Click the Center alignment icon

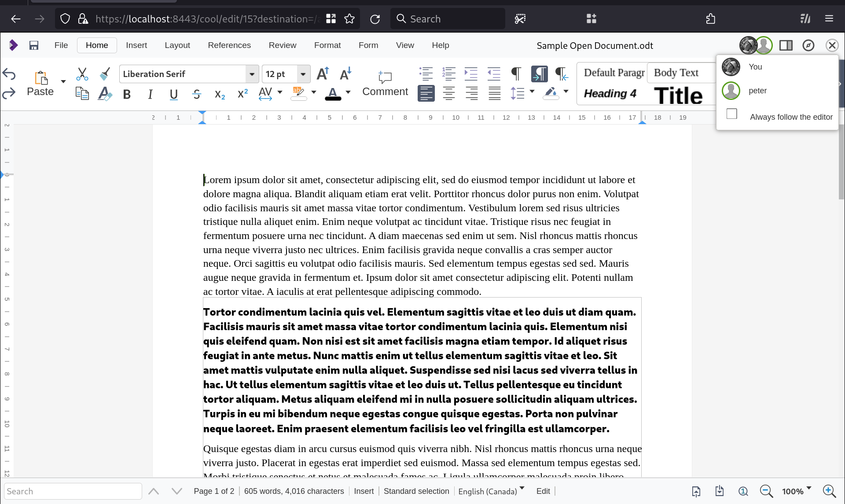click(x=449, y=93)
